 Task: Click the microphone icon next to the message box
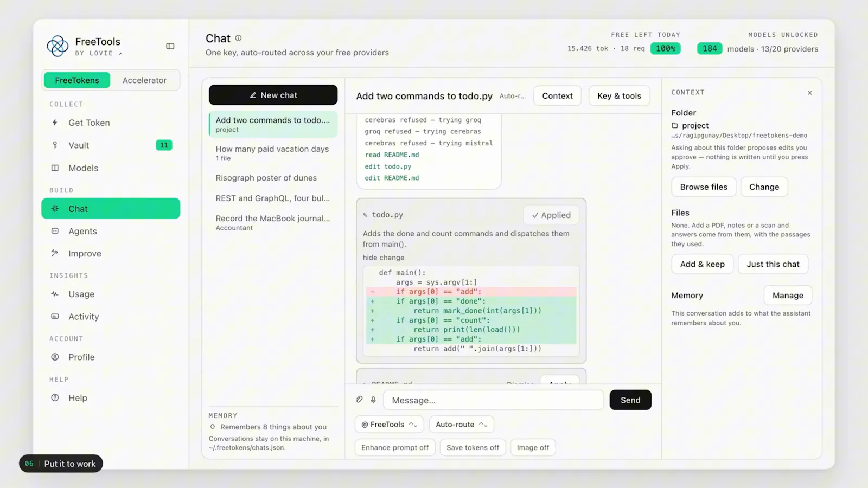373,400
